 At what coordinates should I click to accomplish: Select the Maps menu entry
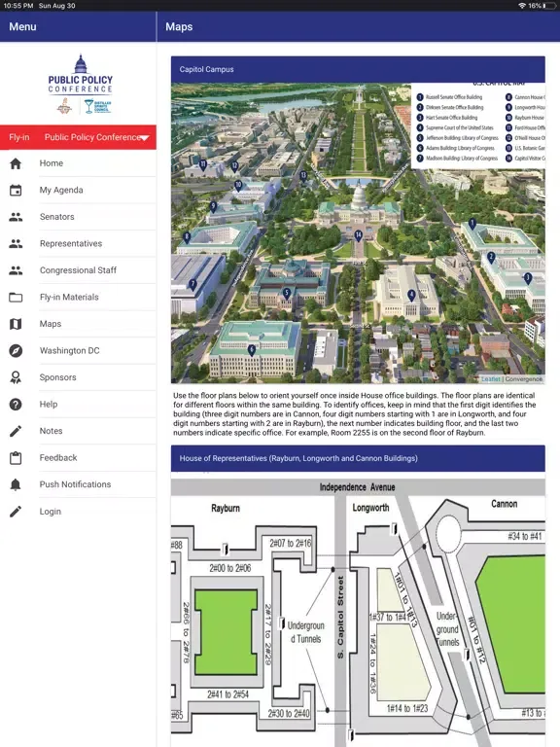pos(78,324)
